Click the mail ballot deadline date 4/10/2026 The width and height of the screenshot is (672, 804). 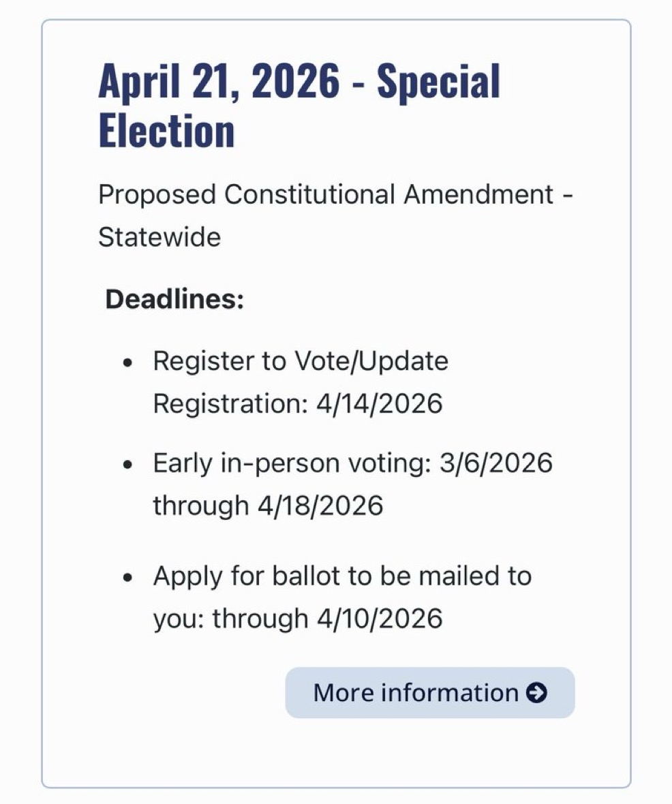click(379, 618)
